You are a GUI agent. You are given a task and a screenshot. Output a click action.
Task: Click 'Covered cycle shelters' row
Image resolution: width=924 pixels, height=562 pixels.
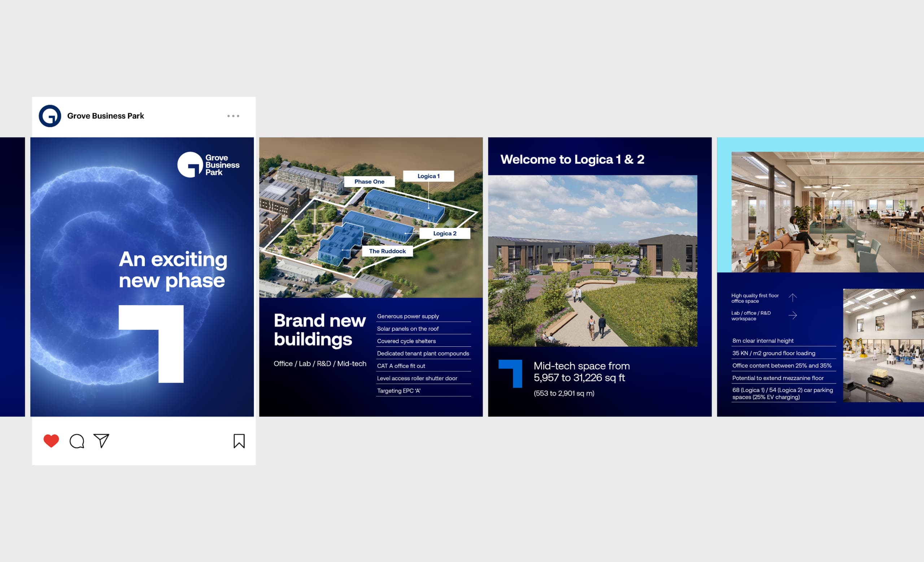pos(423,341)
